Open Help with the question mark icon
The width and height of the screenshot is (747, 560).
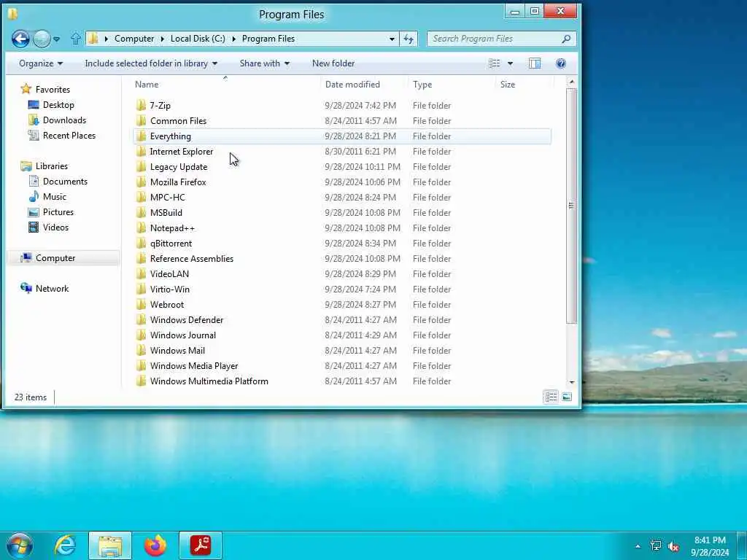561,63
